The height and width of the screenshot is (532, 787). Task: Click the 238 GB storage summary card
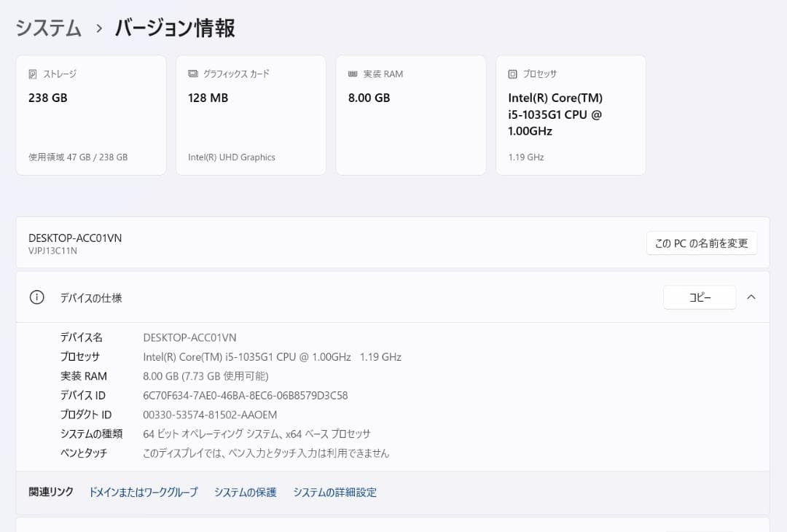[x=90, y=114]
